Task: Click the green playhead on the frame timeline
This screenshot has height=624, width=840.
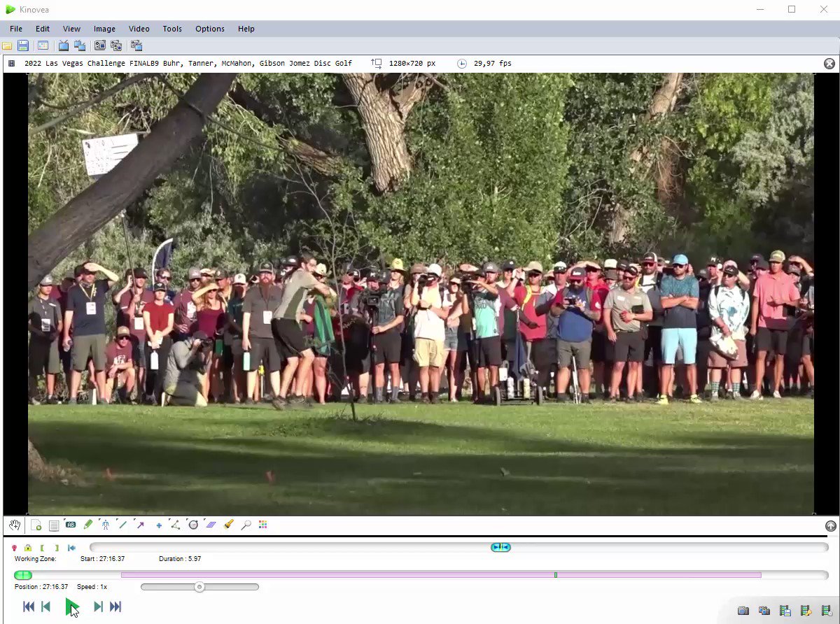Action: point(23,575)
